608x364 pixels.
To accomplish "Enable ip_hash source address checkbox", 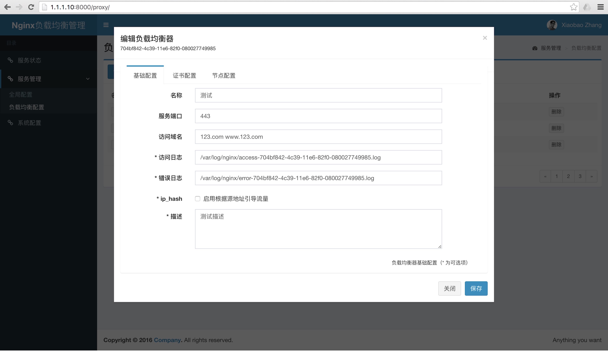I will coord(198,199).
